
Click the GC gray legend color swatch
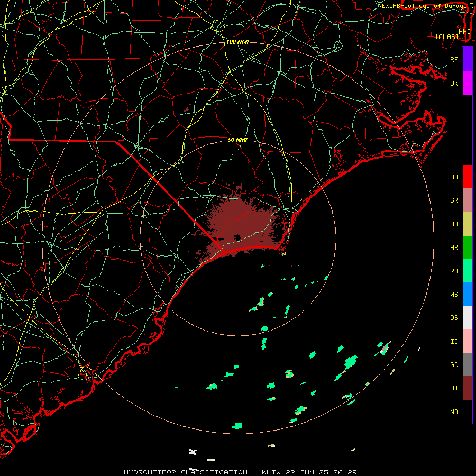pos(467,364)
